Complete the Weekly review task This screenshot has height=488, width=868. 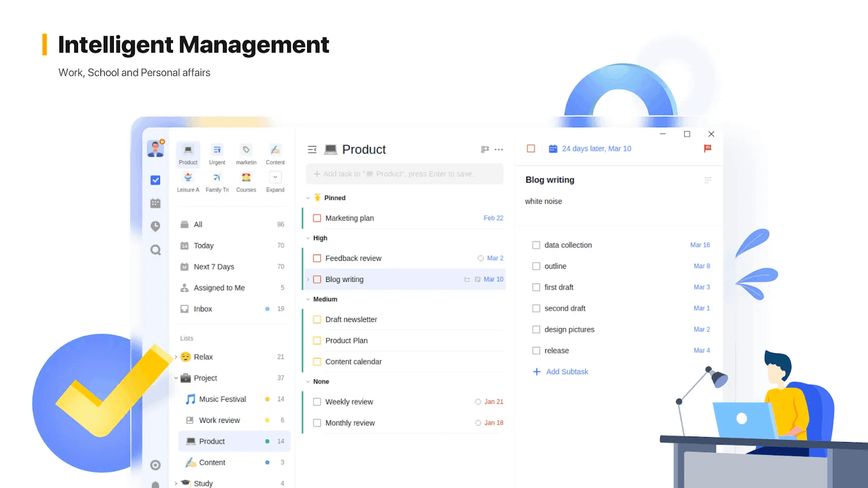coord(317,401)
